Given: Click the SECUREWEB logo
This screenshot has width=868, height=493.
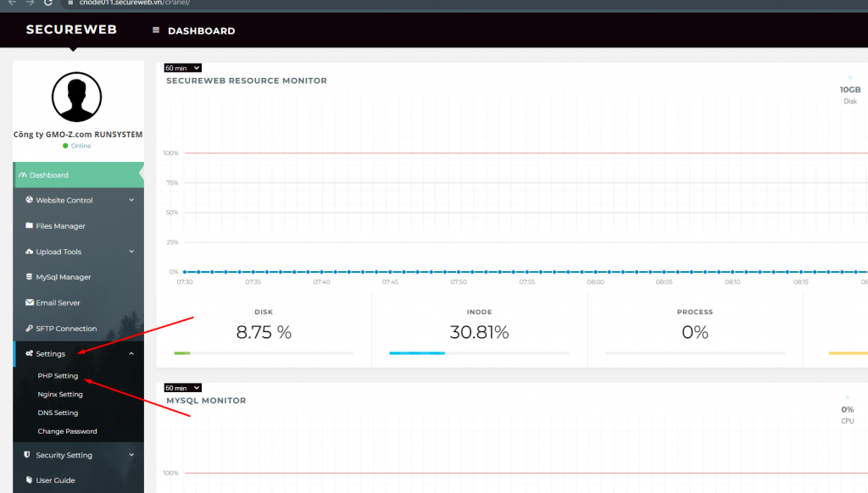Looking at the screenshot, I should pos(71,30).
